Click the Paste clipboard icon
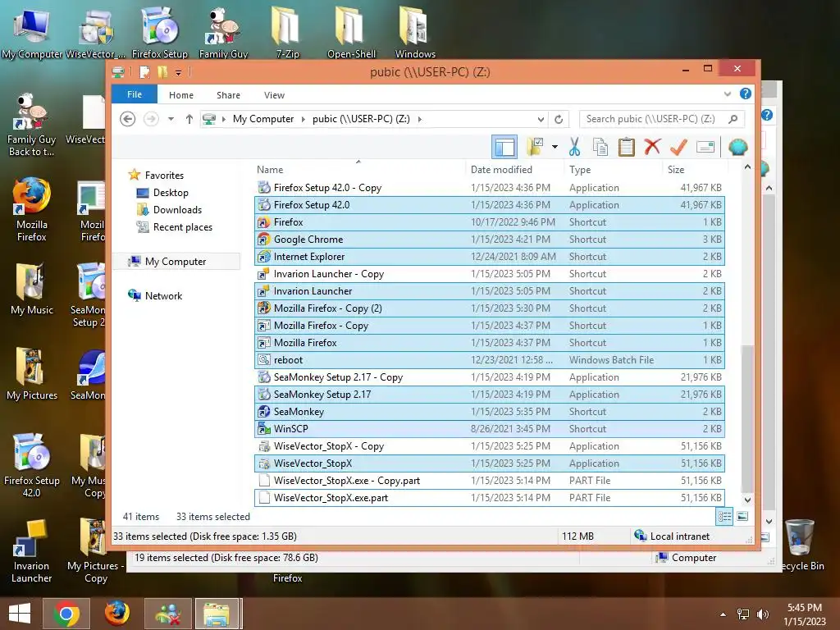The width and height of the screenshot is (840, 630). (x=626, y=147)
